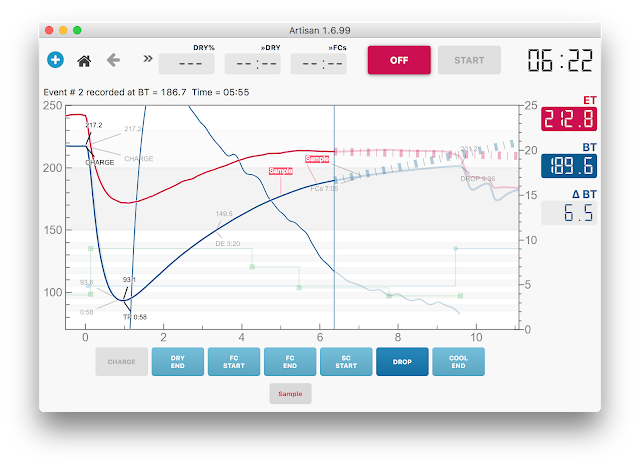640x468 pixels.
Task: Click the Δ BT 6.5 readout
Action: (x=569, y=213)
